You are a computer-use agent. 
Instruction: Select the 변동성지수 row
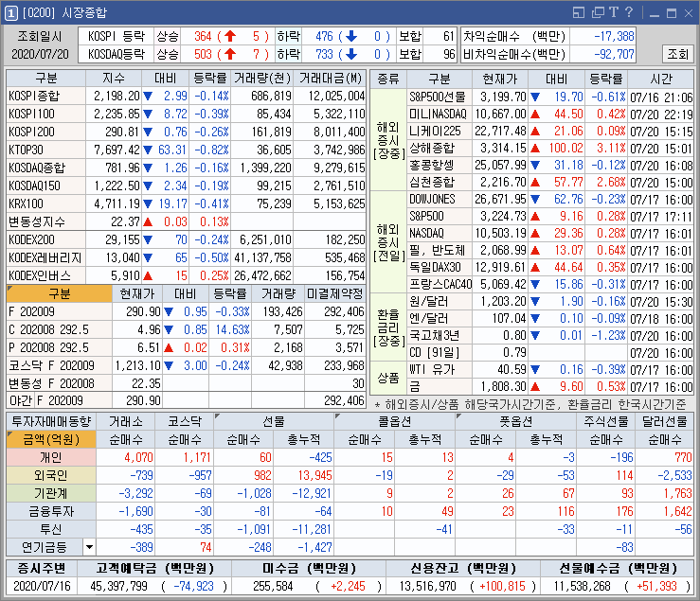click(187, 221)
